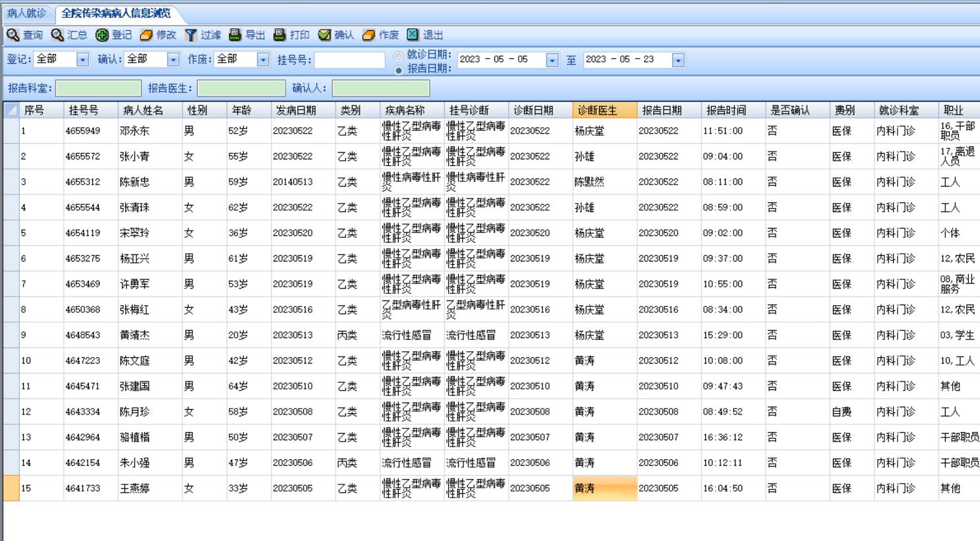
Task: Expand the 登记 dropdown list
Action: tap(82, 60)
